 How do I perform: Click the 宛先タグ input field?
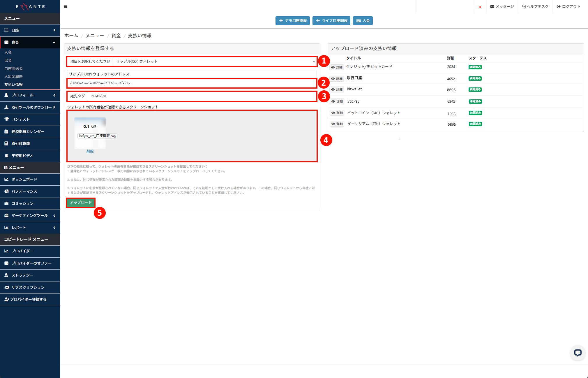(x=201, y=96)
